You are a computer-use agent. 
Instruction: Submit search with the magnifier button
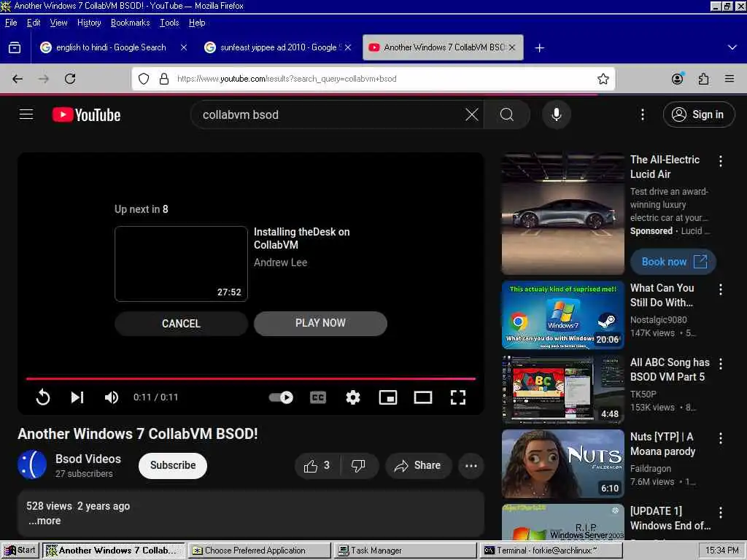coord(507,114)
